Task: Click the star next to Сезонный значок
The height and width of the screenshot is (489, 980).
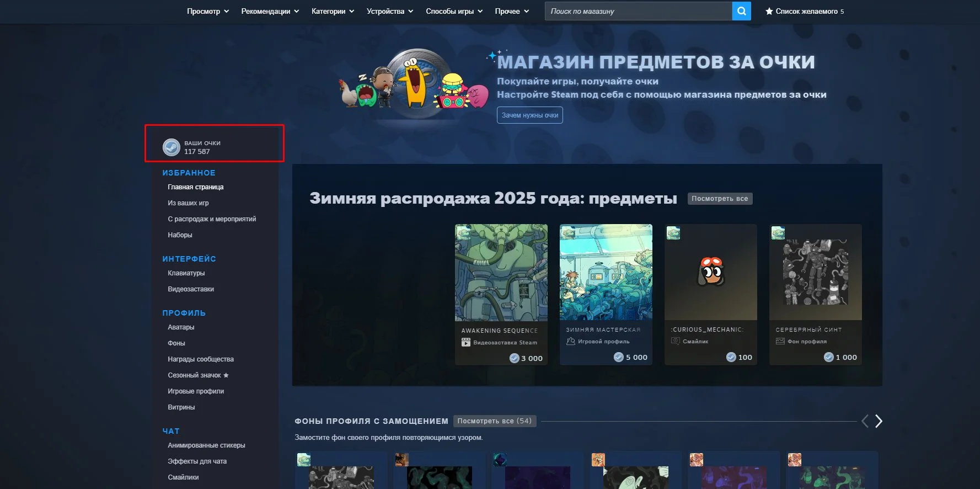Action: [226, 375]
